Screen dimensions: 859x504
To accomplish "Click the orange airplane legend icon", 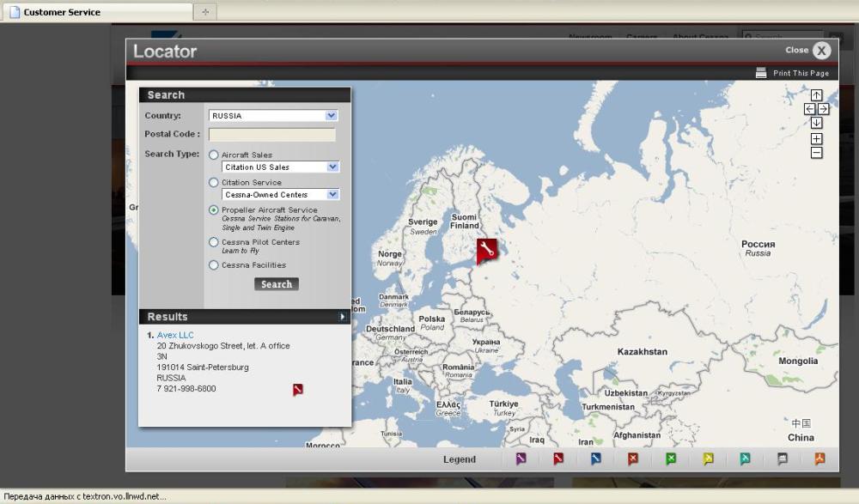I will (819, 459).
